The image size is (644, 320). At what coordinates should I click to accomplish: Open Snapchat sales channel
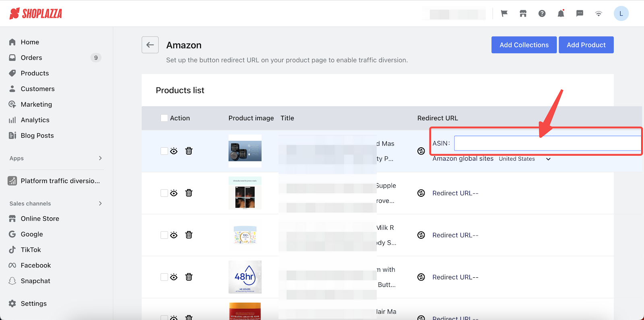[35, 281]
